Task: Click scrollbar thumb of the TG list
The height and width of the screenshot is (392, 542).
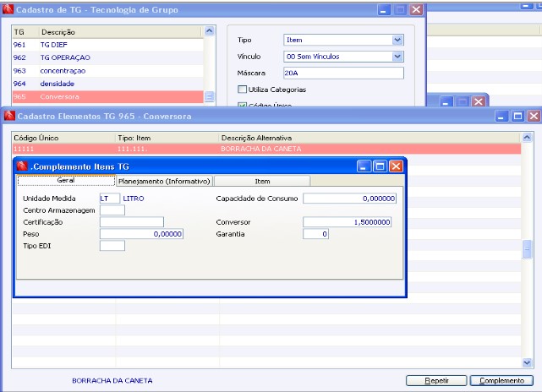Action: pos(209,96)
